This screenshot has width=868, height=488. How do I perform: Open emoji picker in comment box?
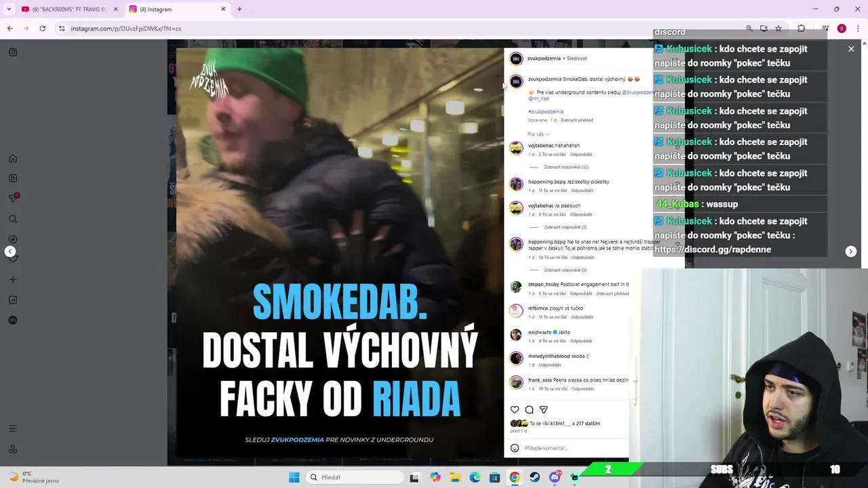tap(515, 448)
